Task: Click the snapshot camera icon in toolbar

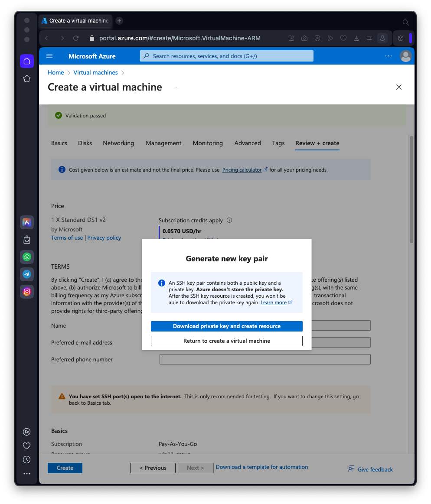Action: [304, 38]
